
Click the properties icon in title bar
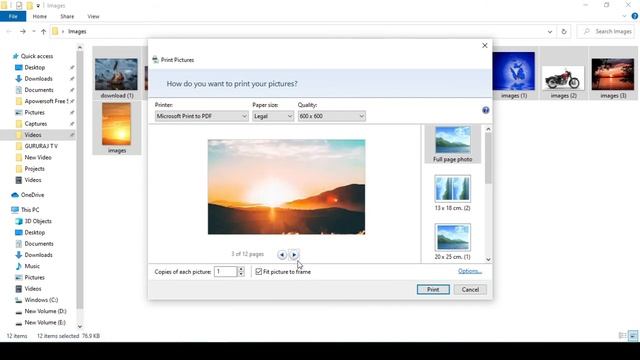[x=19, y=5]
